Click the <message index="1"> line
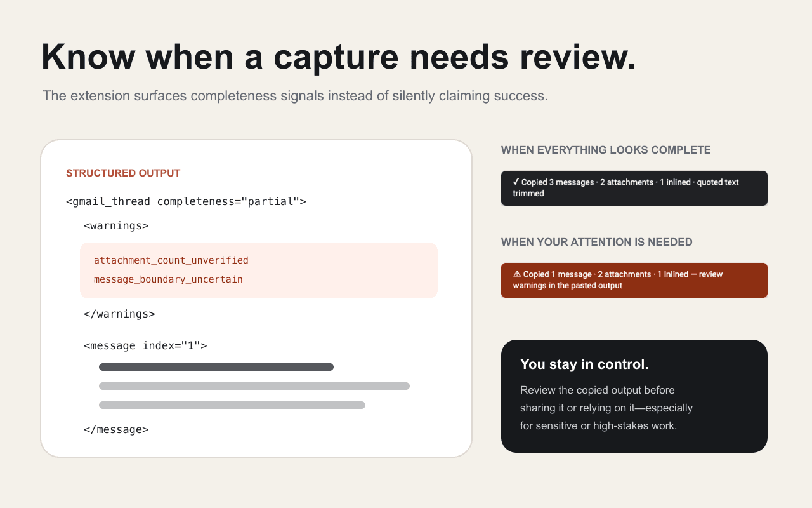The image size is (812, 508). click(145, 345)
